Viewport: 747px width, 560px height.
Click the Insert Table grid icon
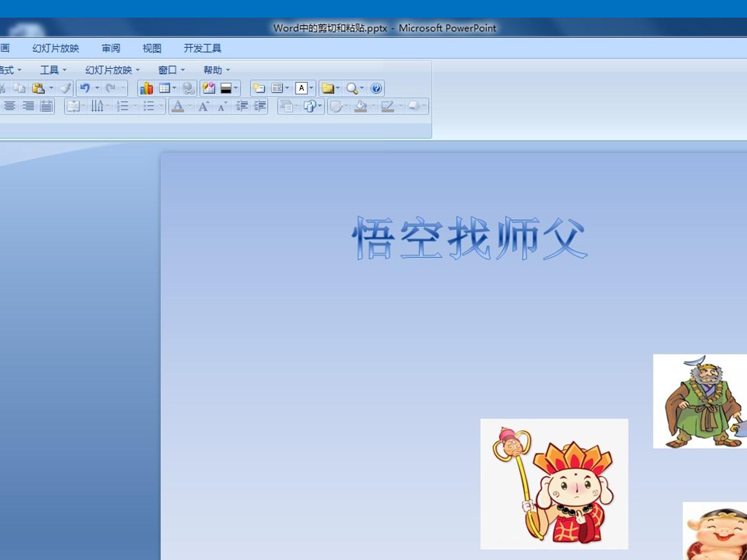pyautogui.click(x=164, y=88)
